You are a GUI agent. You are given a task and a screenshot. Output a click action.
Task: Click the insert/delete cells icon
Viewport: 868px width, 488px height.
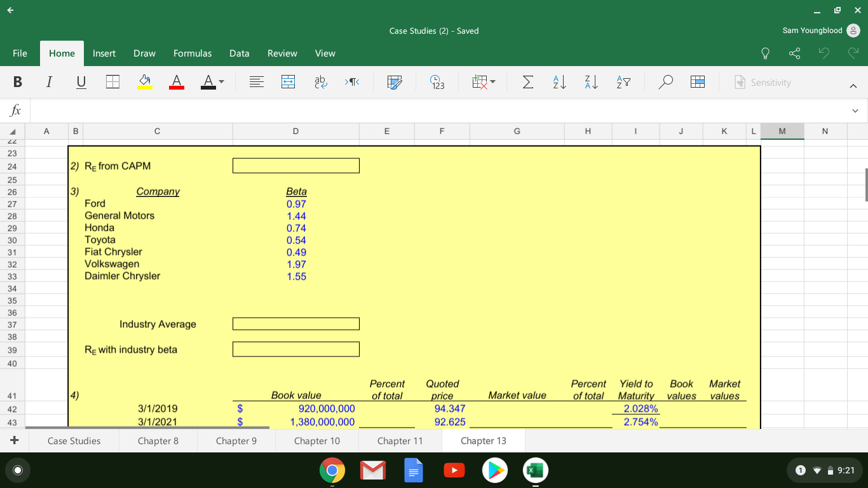[x=478, y=83]
